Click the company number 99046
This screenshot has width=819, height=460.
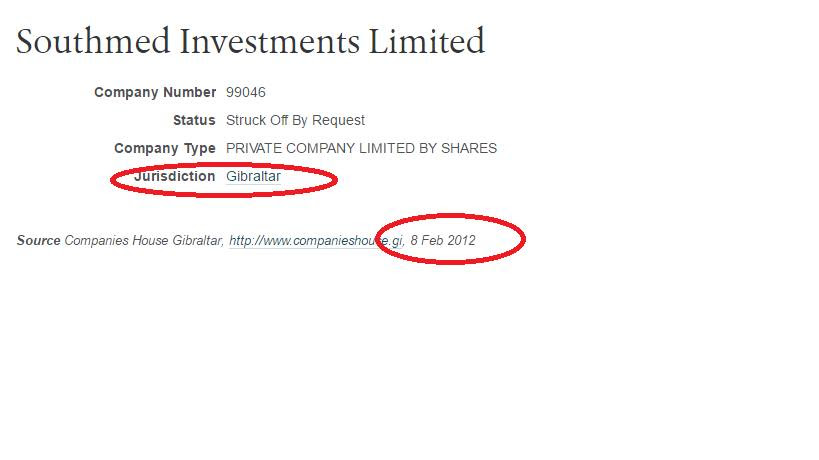pos(245,92)
